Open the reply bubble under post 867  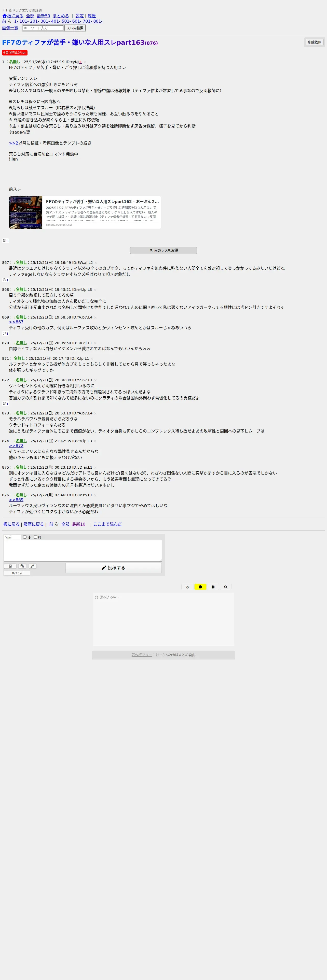[5, 280]
